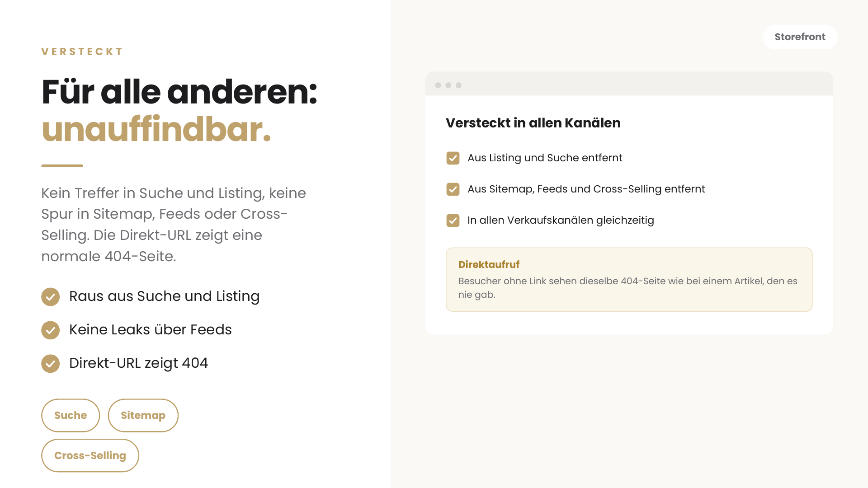The height and width of the screenshot is (488, 868).
Task: Click the Suche tag button
Action: point(71,415)
